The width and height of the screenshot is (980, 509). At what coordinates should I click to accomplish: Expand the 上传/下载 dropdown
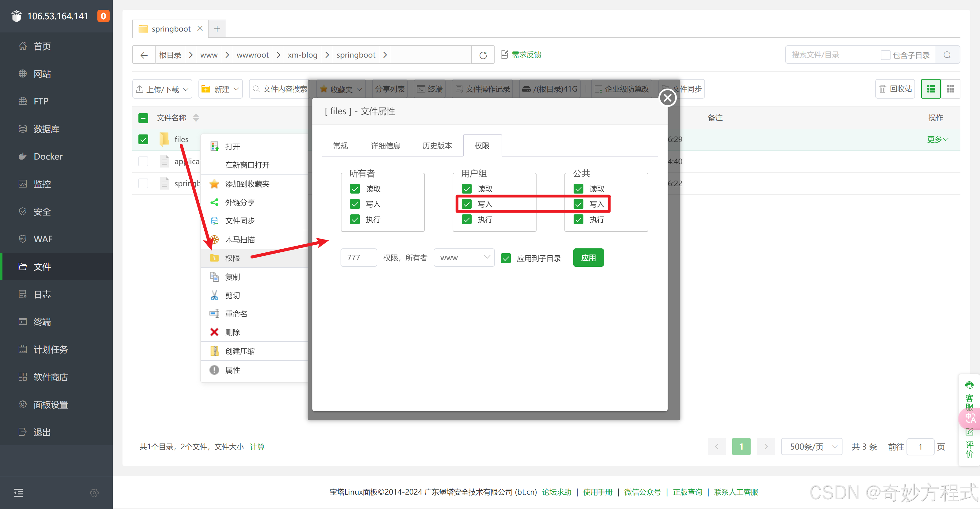(x=162, y=89)
